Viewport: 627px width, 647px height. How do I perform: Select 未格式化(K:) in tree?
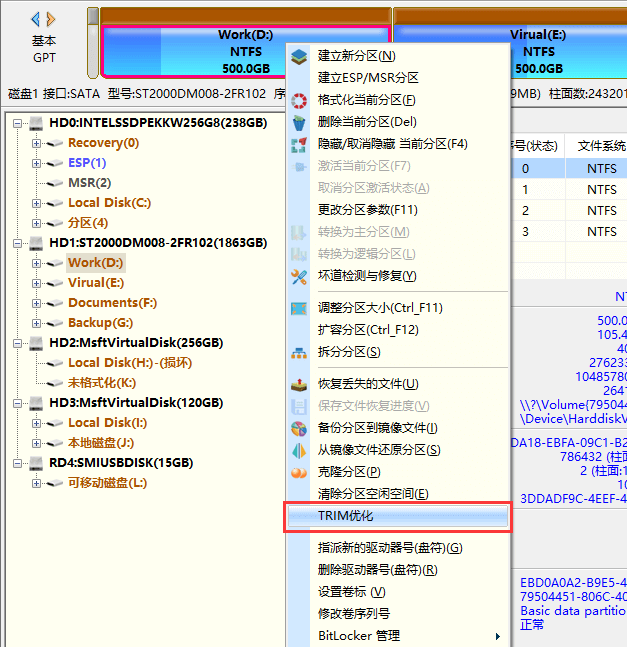click(102, 383)
